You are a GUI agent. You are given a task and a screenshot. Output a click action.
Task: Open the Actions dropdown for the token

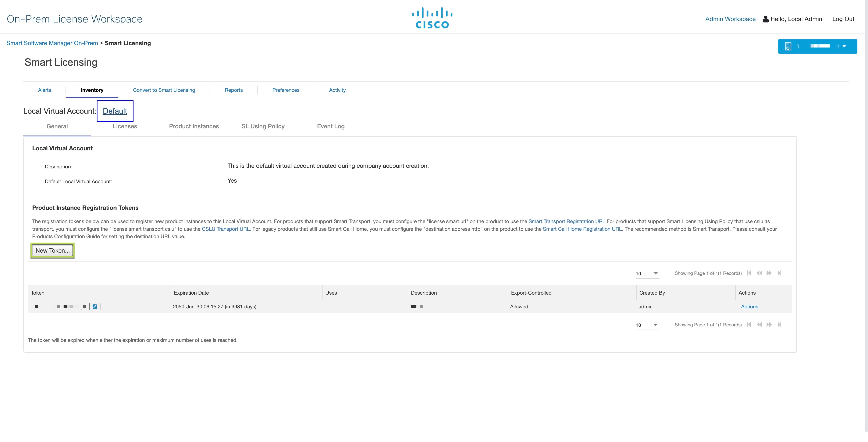click(x=750, y=306)
